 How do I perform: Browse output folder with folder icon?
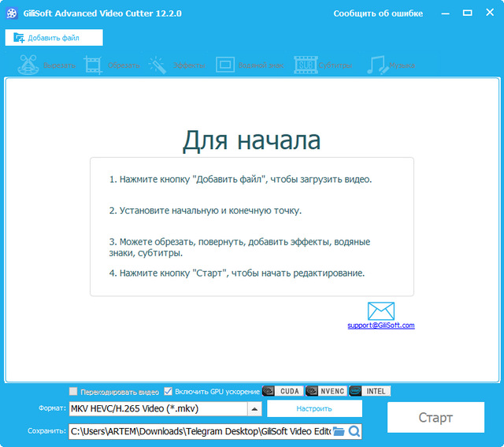click(339, 431)
